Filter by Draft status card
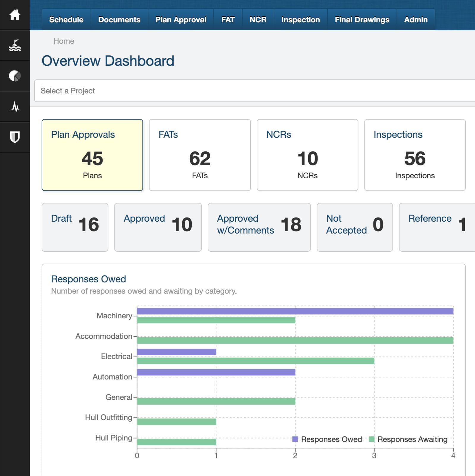475x476 pixels. pyautogui.click(x=75, y=227)
